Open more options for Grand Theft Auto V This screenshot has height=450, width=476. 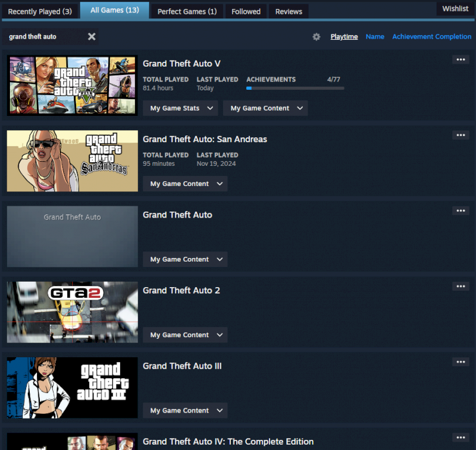pyautogui.click(x=461, y=59)
